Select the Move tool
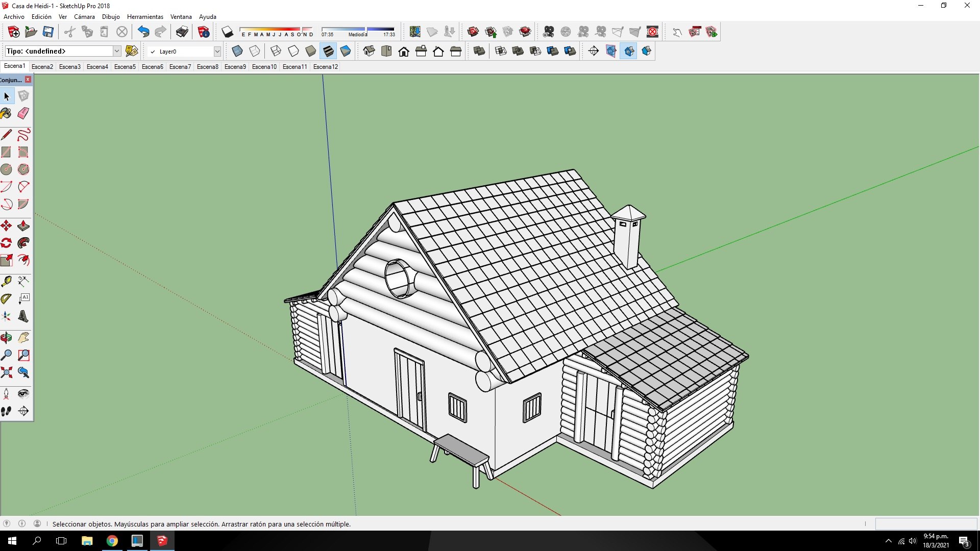 [x=6, y=226]
